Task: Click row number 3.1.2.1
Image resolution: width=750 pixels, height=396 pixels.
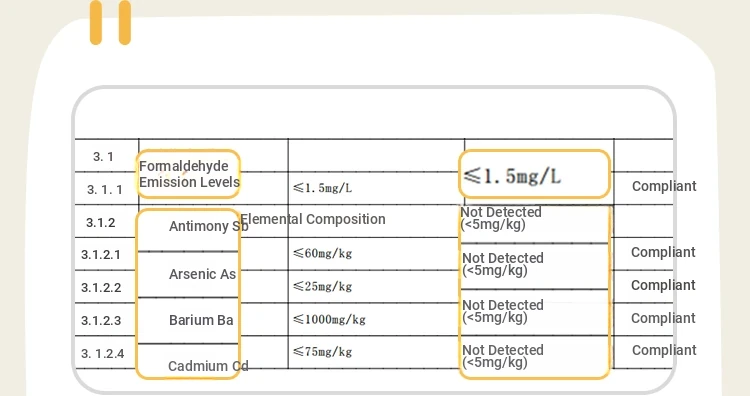Action: pos(101,254)
